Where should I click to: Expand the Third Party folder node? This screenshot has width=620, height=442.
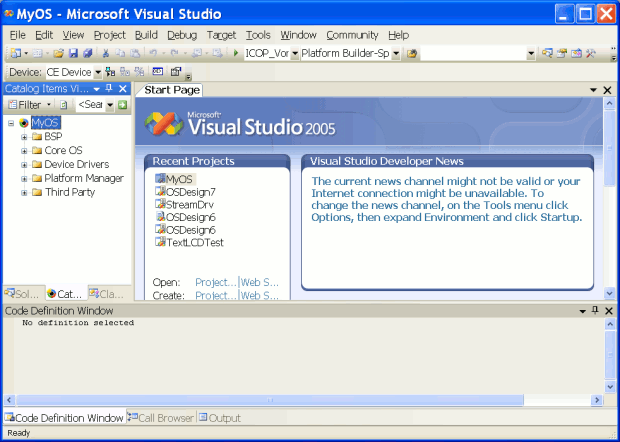(24, 193)
